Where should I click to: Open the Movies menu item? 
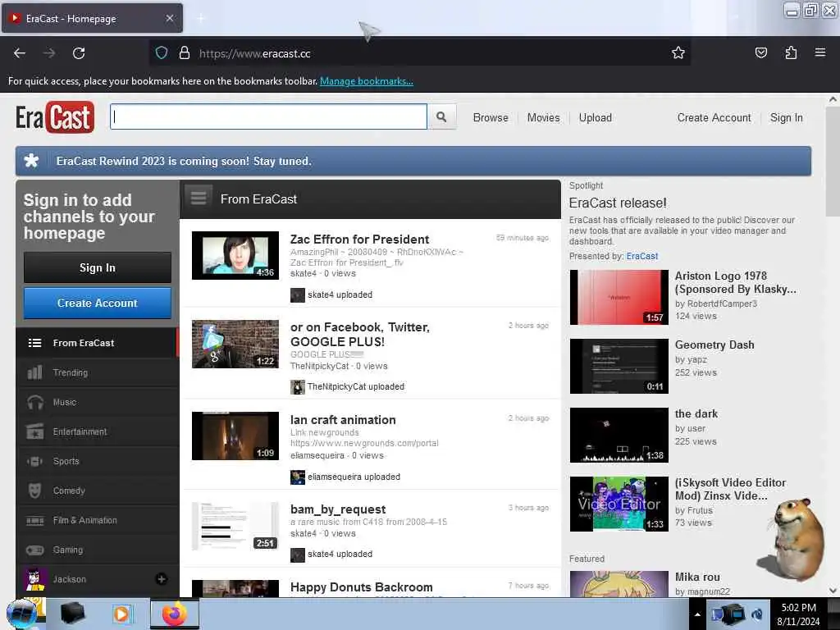(543, 117)
